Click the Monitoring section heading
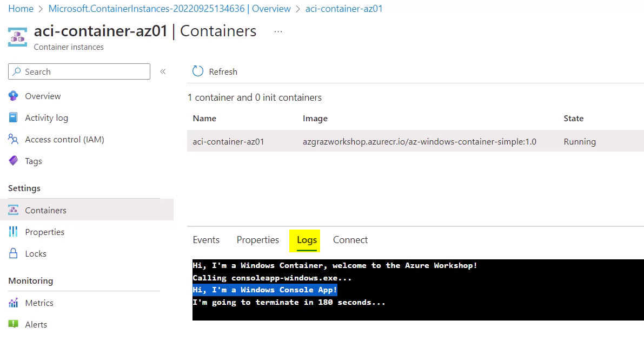 point(31,281)
